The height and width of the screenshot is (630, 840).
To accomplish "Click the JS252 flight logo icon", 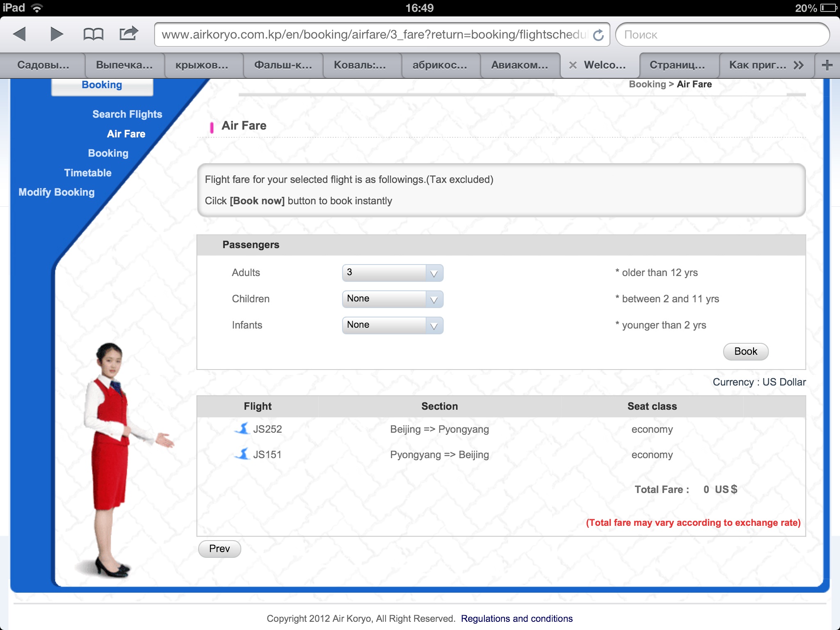I will pos(242,429).
